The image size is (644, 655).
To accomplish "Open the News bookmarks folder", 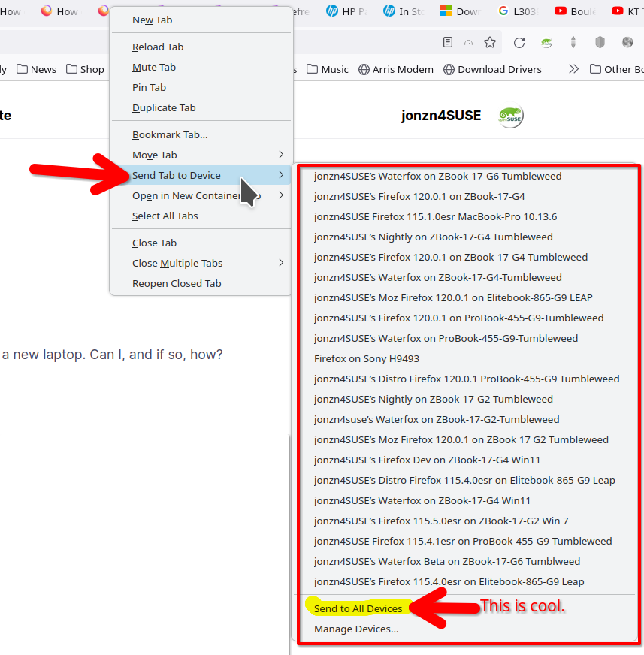I will [36, 69].
